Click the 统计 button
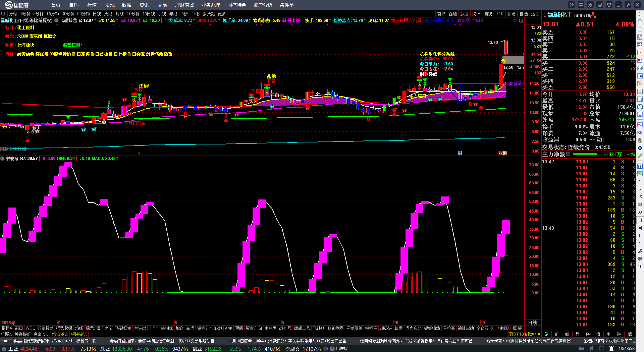Image resolution: width=644 pixels, height=352 pixels. click(x=476, y=14)
